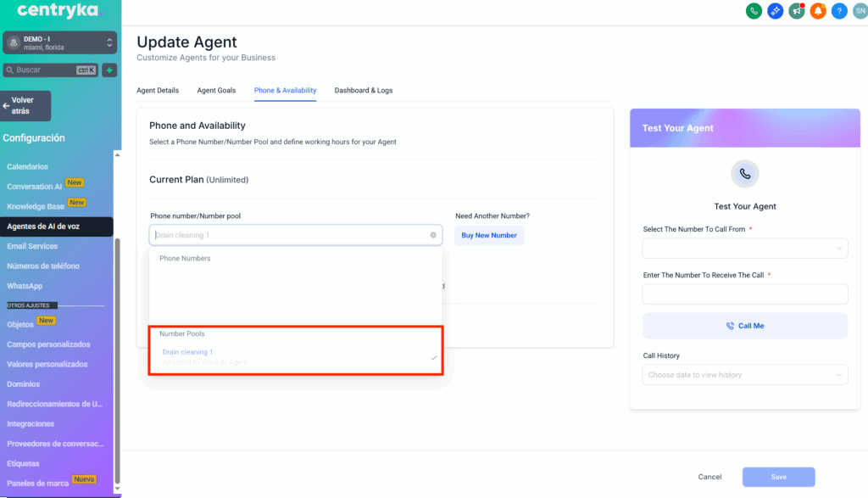Open Select The Number To Call From dropdown
This screenshot has width=868, height=498.
pos(744,248)
